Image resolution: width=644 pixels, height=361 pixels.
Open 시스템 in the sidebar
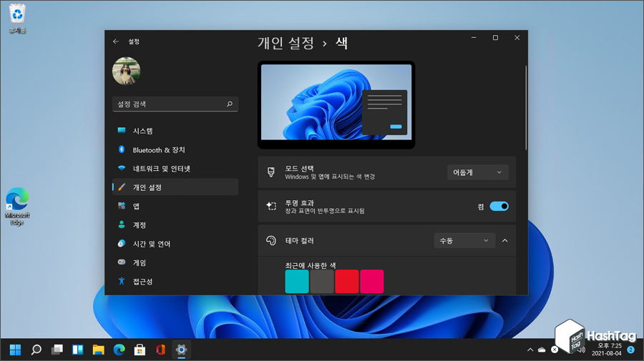tap(175, 131)
